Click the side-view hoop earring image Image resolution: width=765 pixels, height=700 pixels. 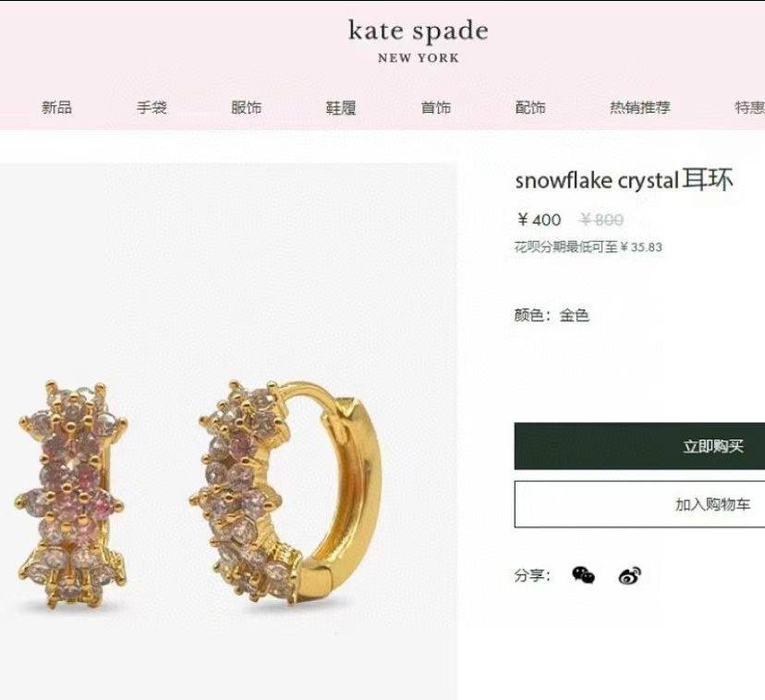pos(285,491)
